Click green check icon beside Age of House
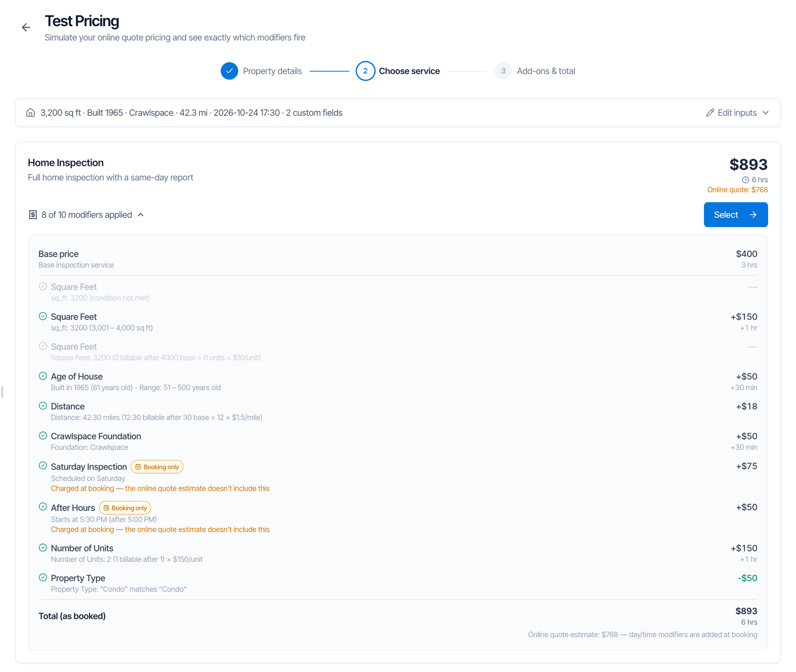796x672 pixels. [x=43, y=376]
